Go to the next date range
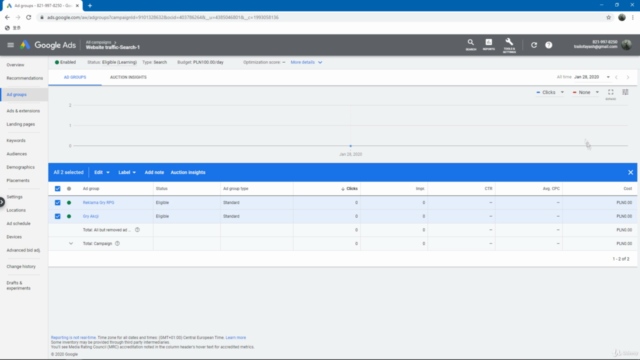Viewport: 640px width, 360px height. pos(628,77)
